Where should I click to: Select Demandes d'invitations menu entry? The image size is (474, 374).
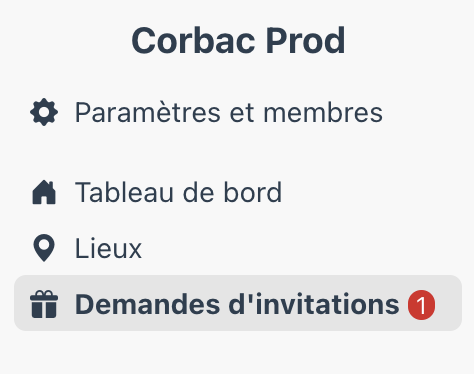tap(238, 303)
